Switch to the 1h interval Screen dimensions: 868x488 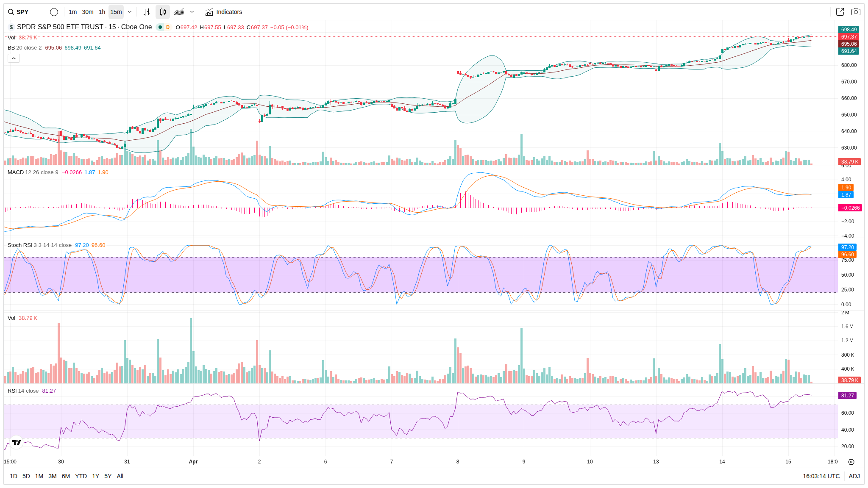click(102, 12)
